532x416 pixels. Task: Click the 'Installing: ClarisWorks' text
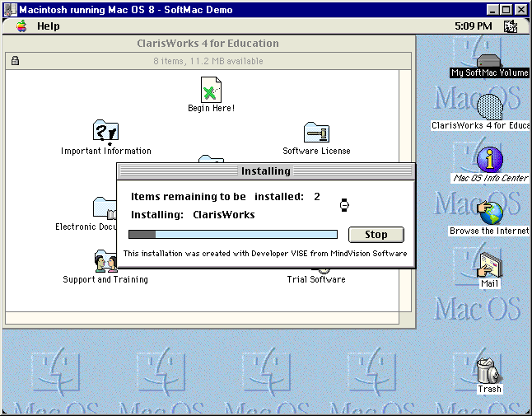tap(193, 215)
